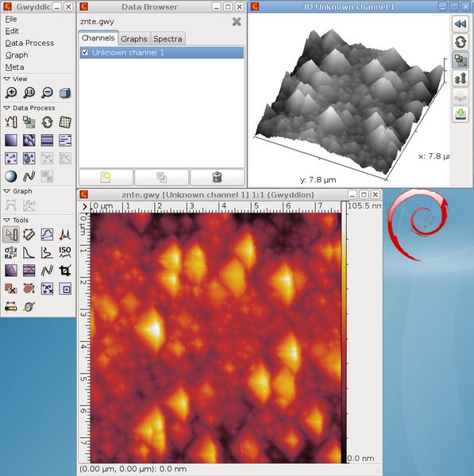Click the Zoom out magnifier icon

pos(47,92)
